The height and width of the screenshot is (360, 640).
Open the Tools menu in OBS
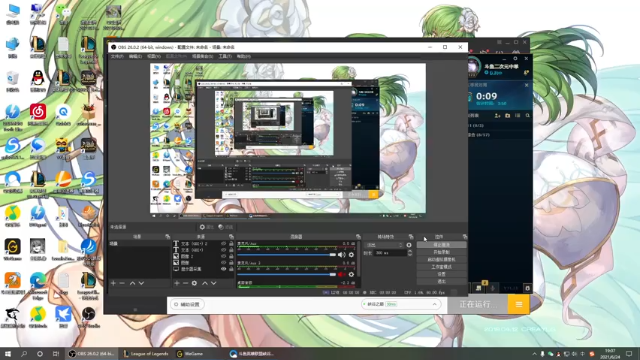click(x=225, y=56)
